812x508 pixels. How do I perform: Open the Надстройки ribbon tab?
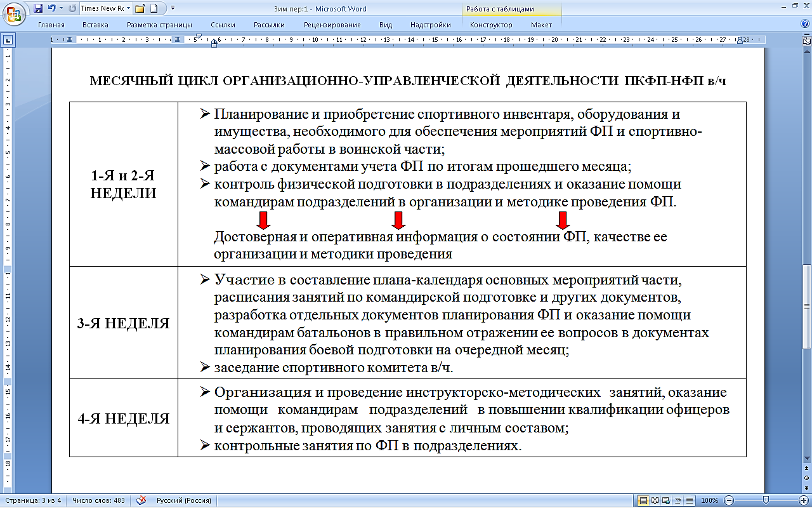click(431, 25)
